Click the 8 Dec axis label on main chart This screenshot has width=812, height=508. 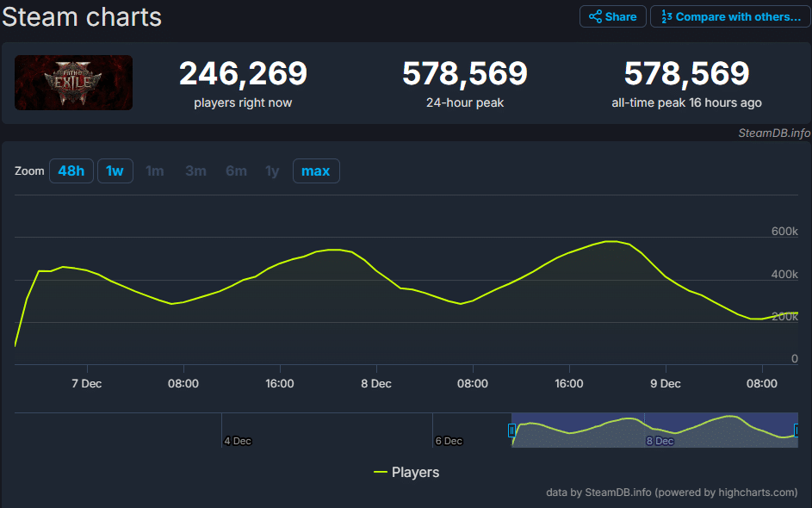pos(376,384)
